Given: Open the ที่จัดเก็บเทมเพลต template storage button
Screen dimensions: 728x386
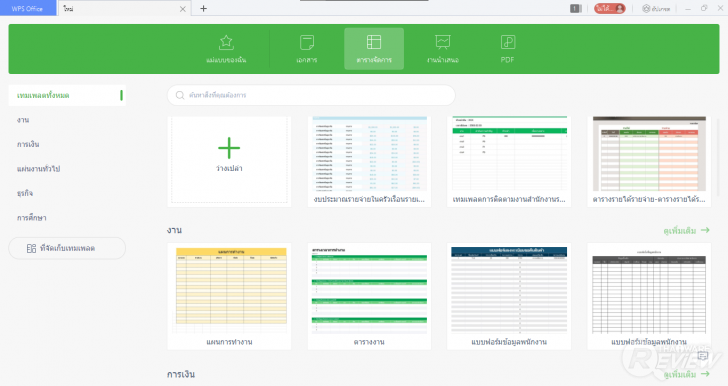Looking at the screenshot, I should click(x=67, y=249).
